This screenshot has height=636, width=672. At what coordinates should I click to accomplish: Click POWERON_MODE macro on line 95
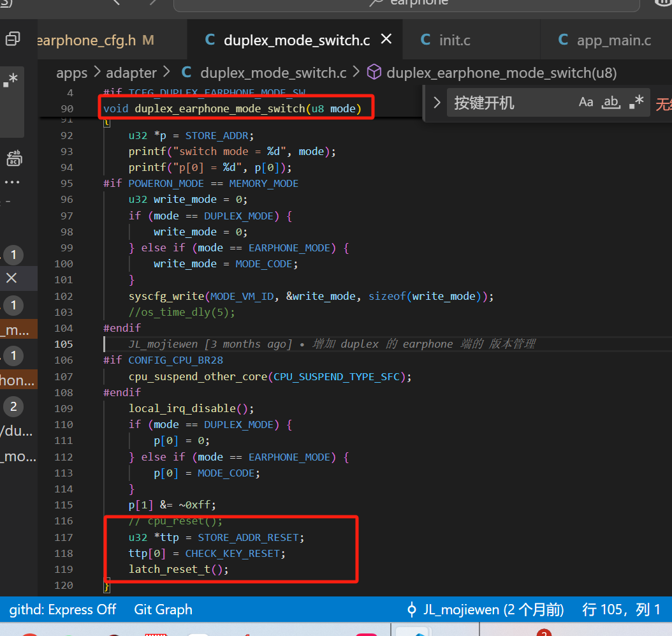click(166, 184)
